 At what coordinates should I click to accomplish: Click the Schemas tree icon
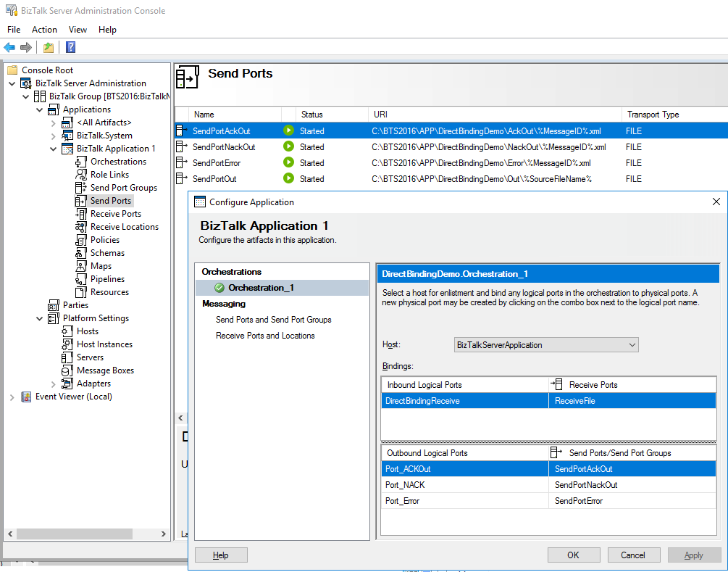81,253
